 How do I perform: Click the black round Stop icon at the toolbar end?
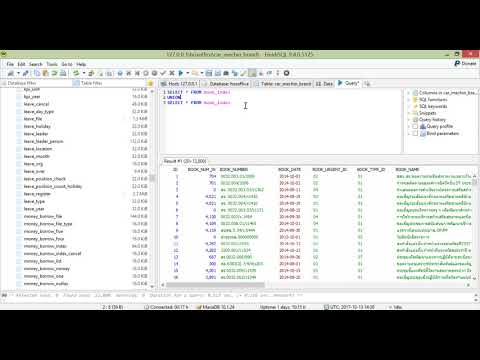click(286, 73)
